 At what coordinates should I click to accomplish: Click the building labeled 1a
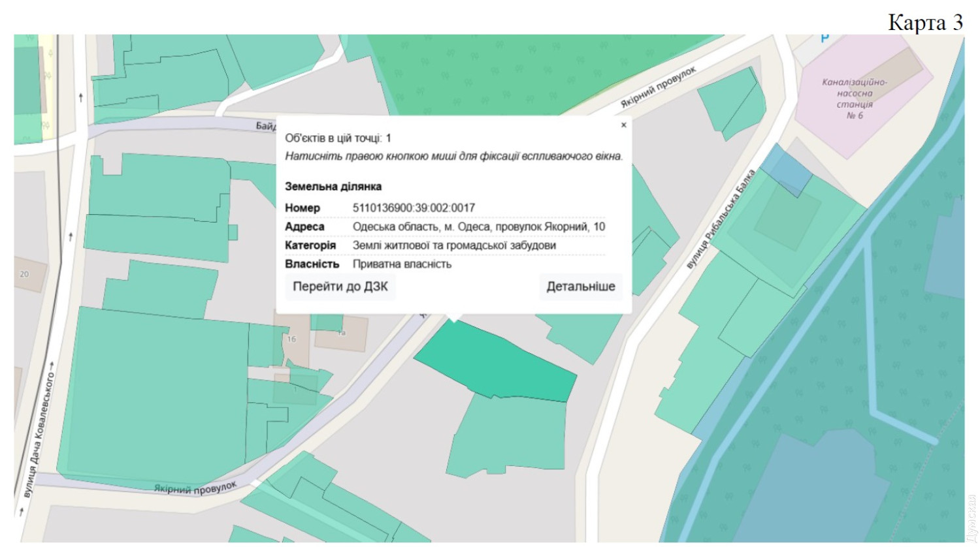pyautogui.click(x=340, y=334)
